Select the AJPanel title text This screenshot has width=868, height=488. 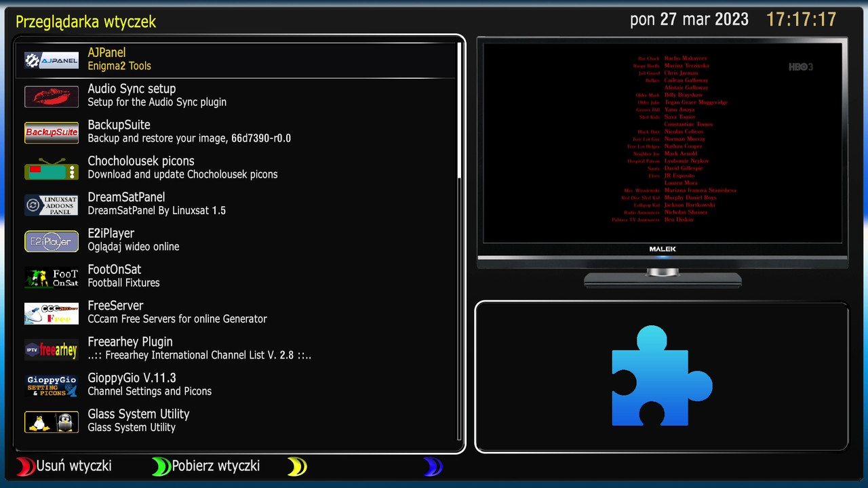(106, 52)
